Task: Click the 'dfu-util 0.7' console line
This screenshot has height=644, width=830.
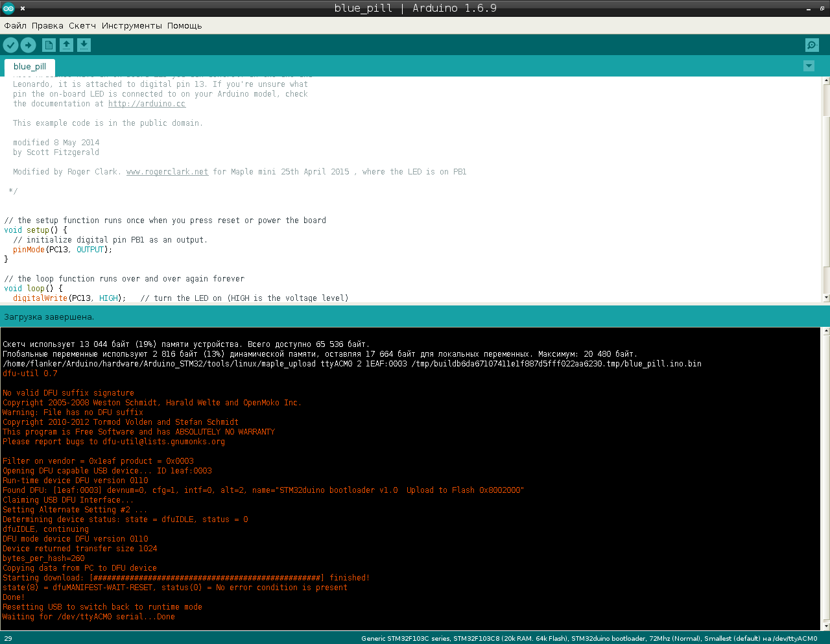Action: [x=30, y=374]
